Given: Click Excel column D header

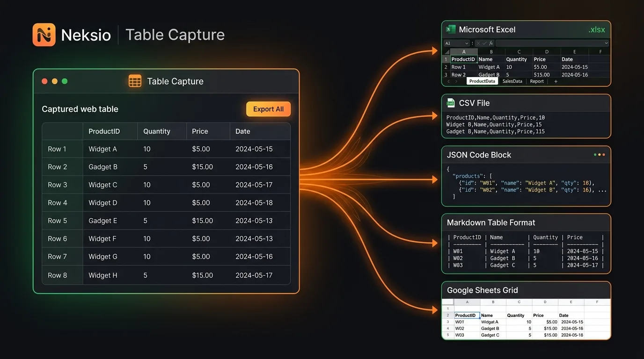Looking at the screenshot, I should click(547, 52).
